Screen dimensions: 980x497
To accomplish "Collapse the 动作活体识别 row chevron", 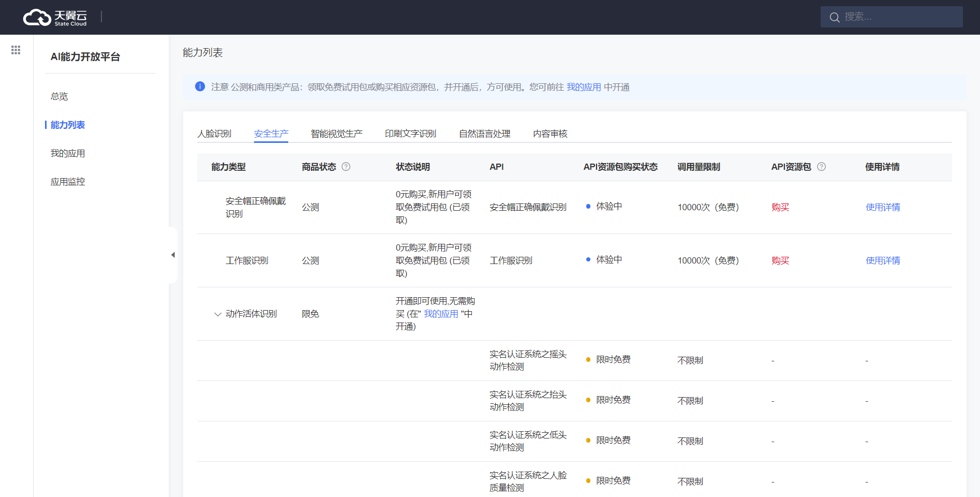I will [217, 314].
